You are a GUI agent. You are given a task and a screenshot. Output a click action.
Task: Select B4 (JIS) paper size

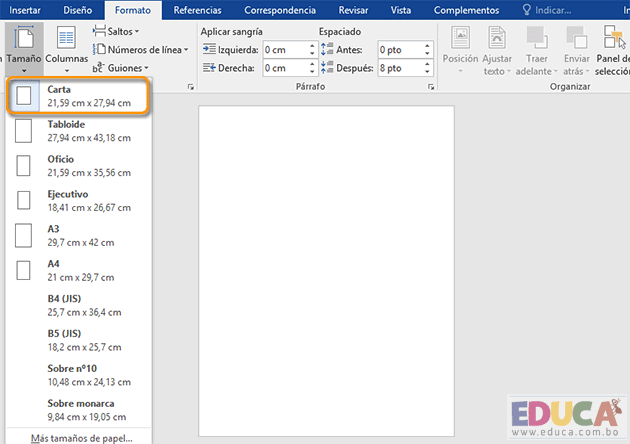(x=78, y=305)
